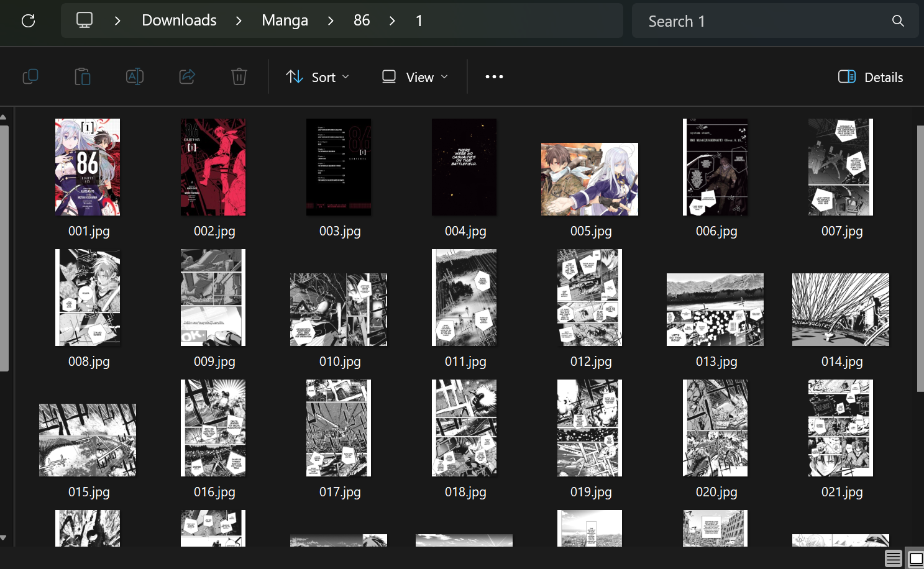Viewport: 924px width, 569px height.
Task: Click the PC monitor icon in address bar
Action: (x=85, y=20)
